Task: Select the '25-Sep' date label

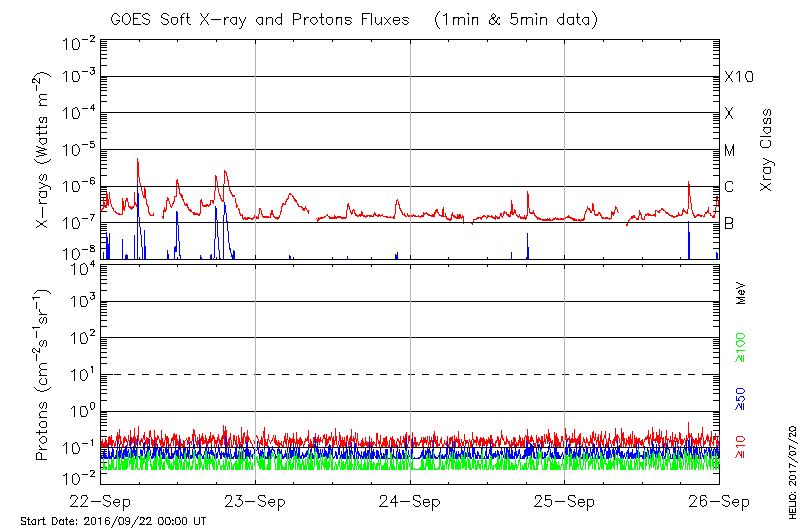Action: (565, 501)
